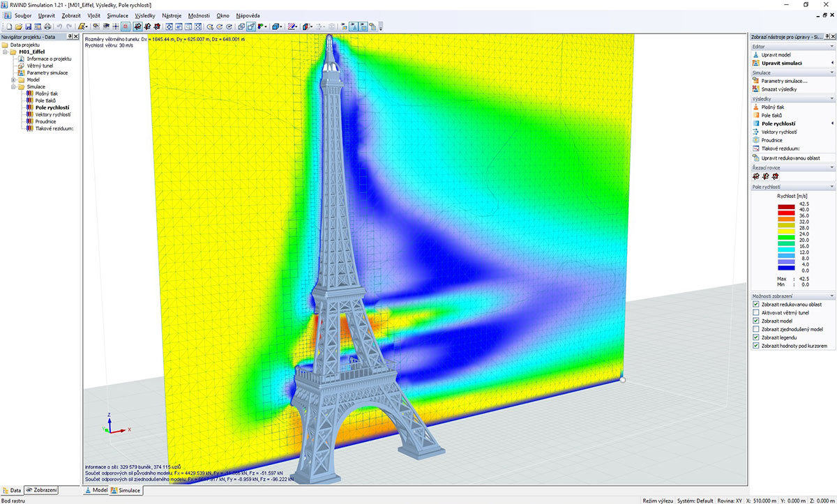Click the Upravit model icon in Editor panel
Screen dimensions: 837x504
pos(756,54)
